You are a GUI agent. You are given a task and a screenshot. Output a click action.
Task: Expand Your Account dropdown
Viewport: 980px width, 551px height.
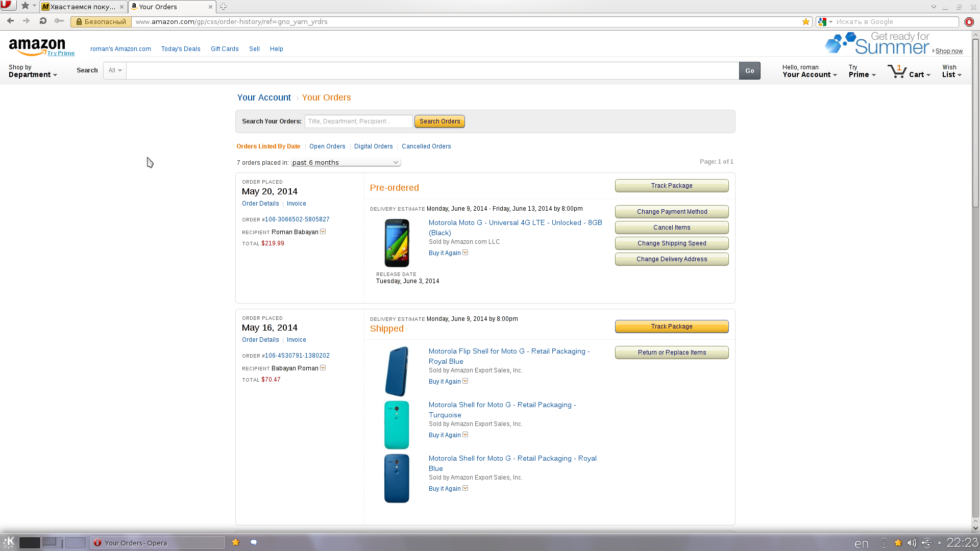(810, 71)
